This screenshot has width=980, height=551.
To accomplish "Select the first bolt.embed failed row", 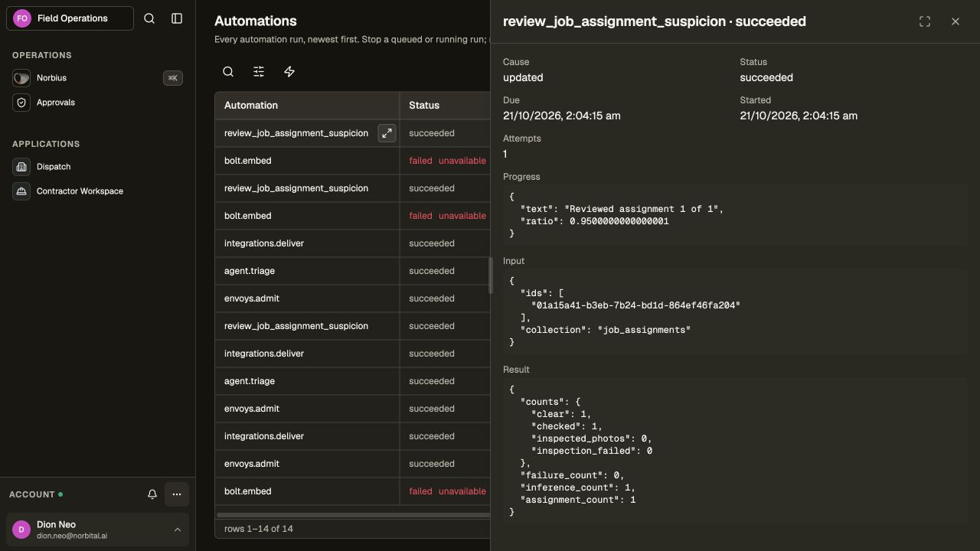I will tap(352, 161).
